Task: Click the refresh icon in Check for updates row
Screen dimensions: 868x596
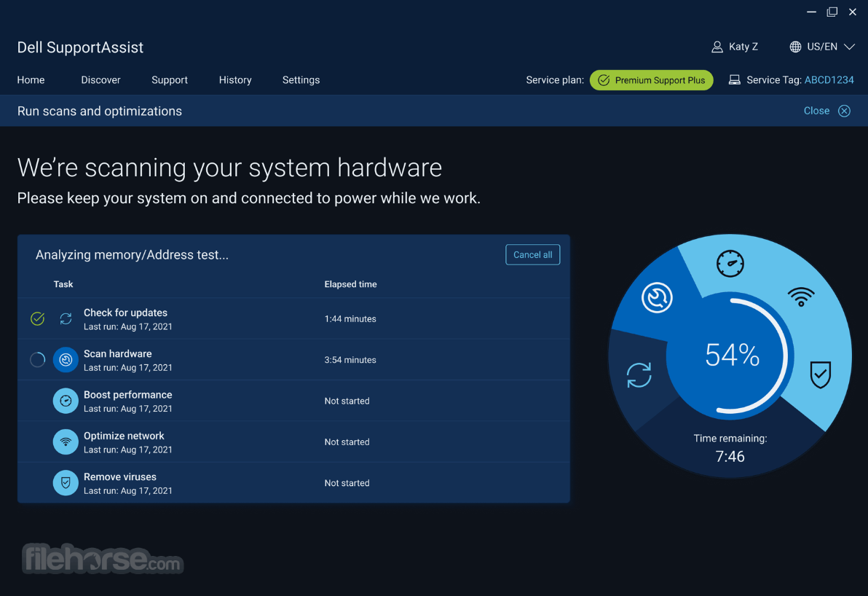Action: [x=66, y=318]
